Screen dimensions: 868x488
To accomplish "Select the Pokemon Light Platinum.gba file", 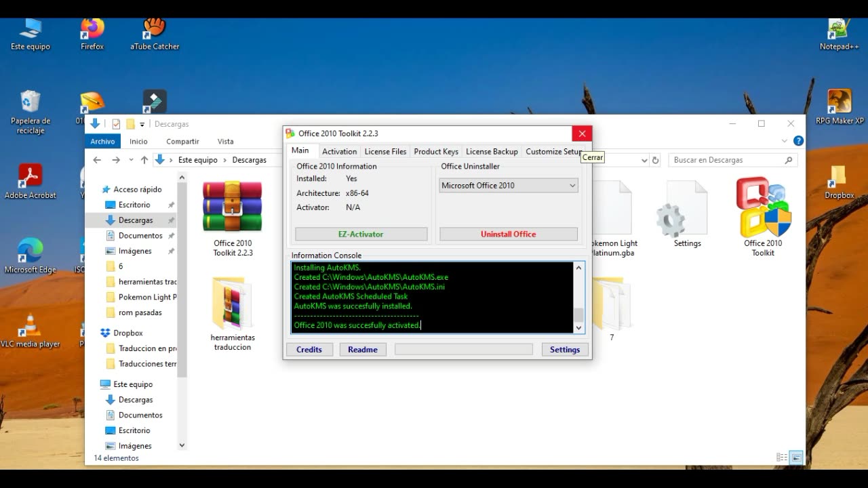I will click(614, 218).
